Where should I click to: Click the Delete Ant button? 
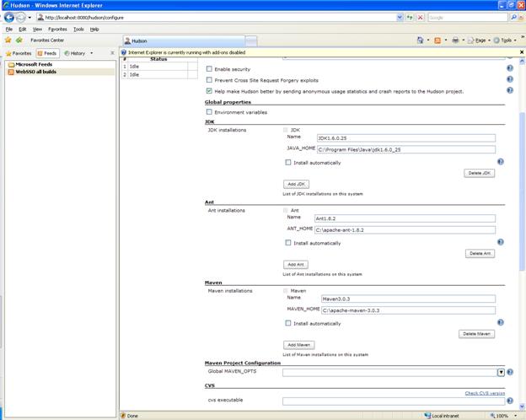pyautogui.click(x=480, y=254)
